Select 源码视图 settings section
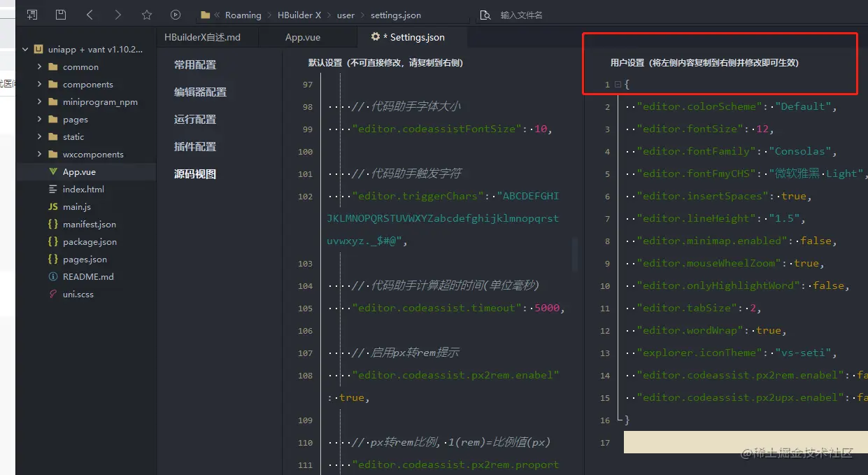 195,174
